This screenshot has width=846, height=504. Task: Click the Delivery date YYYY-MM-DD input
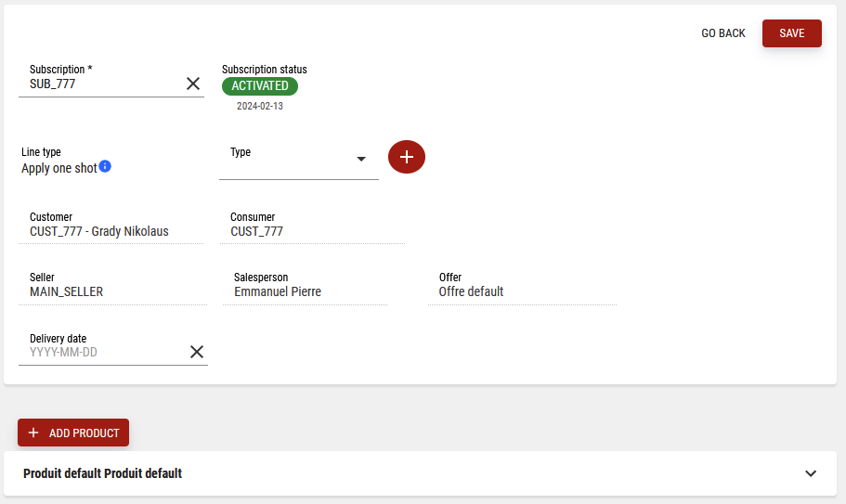102,353
